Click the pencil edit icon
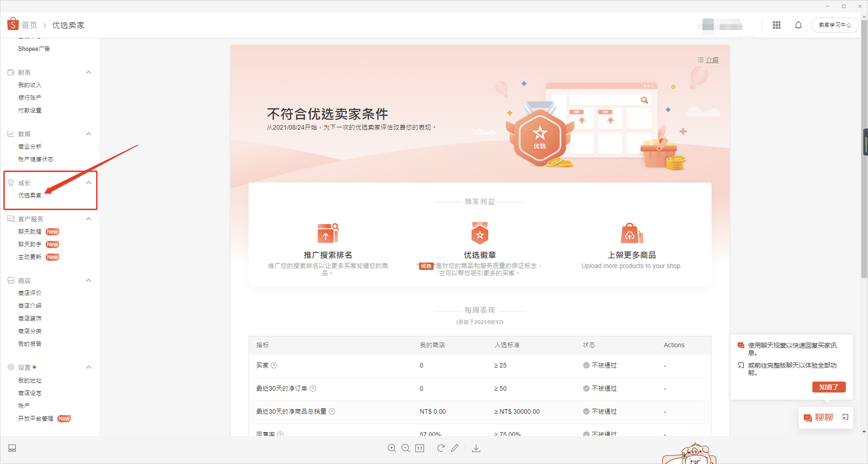The width and height of the screenshot is (868, 464). 455,448
